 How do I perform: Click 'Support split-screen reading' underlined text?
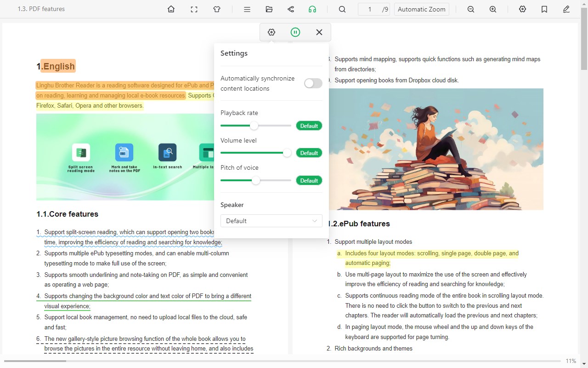(x=133, y=237)
